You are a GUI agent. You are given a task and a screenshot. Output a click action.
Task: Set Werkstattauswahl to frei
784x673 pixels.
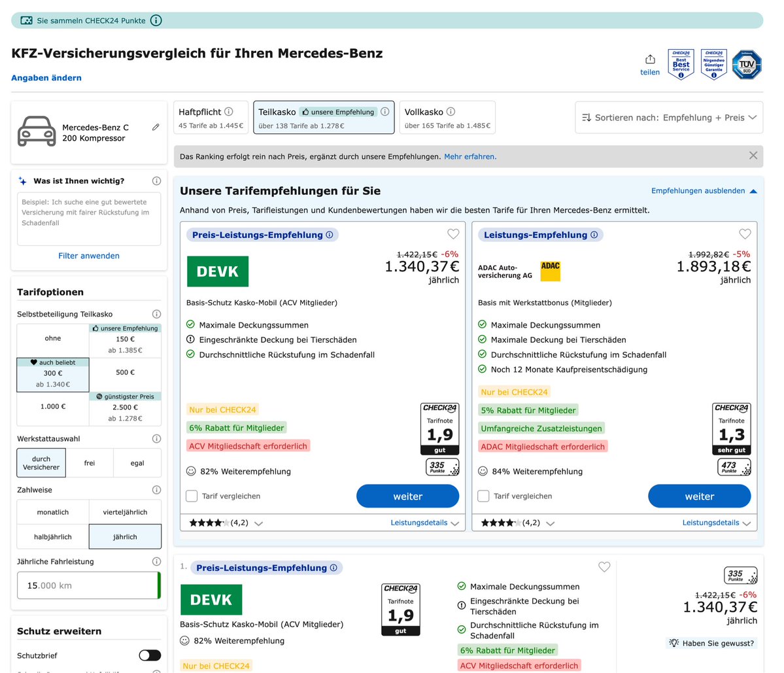[90, 463]
